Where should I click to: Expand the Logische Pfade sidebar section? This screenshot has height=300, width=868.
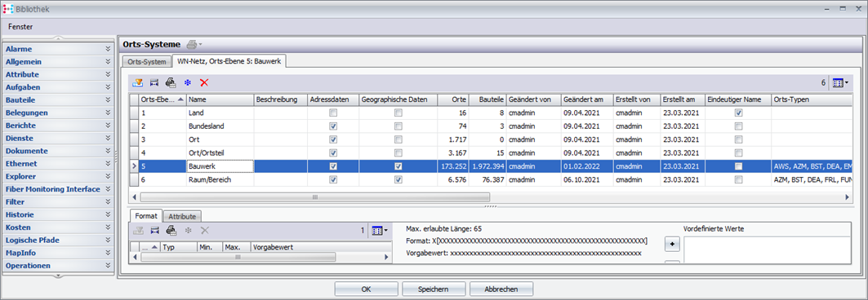[58, 240]
